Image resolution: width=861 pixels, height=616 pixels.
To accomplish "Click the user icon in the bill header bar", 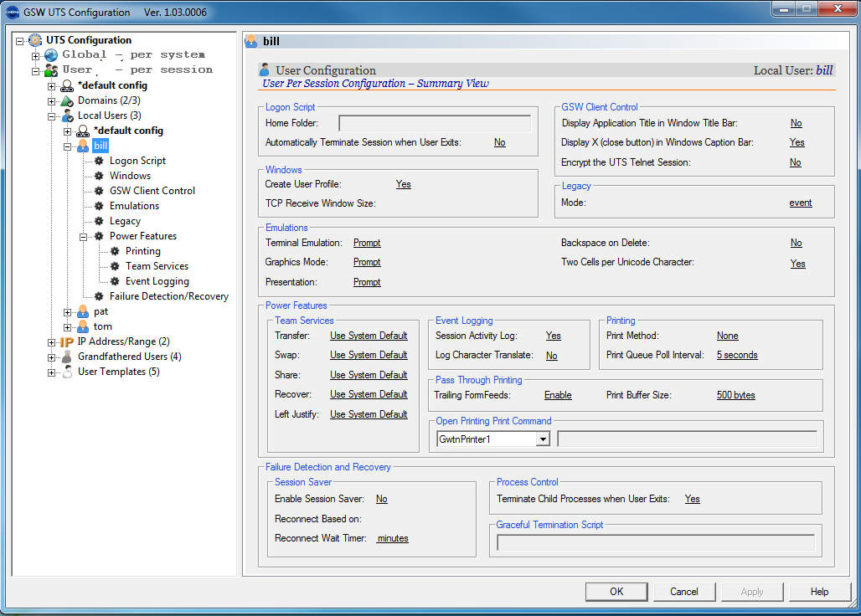I will click(251, 41).
